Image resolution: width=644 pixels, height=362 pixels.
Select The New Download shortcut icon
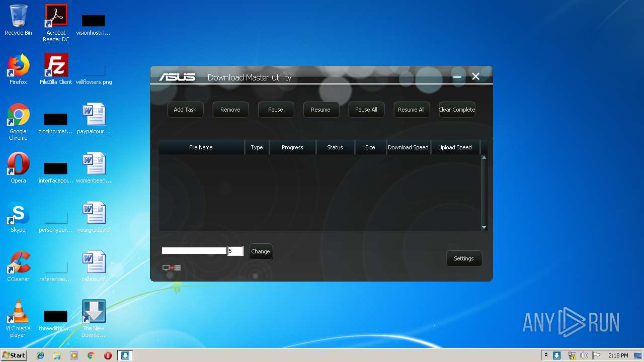point(94,318)
